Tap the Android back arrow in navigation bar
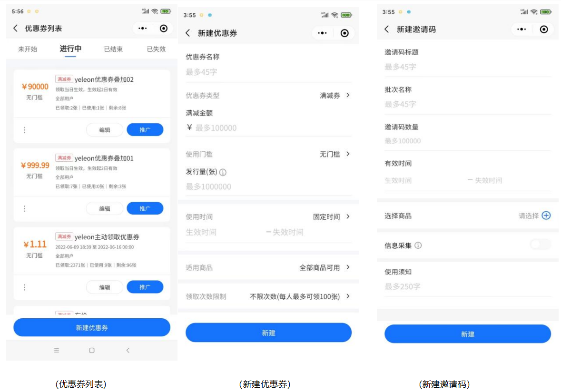Image resolution: width=561 pixels, height=392 pixels. coord(128,350)
